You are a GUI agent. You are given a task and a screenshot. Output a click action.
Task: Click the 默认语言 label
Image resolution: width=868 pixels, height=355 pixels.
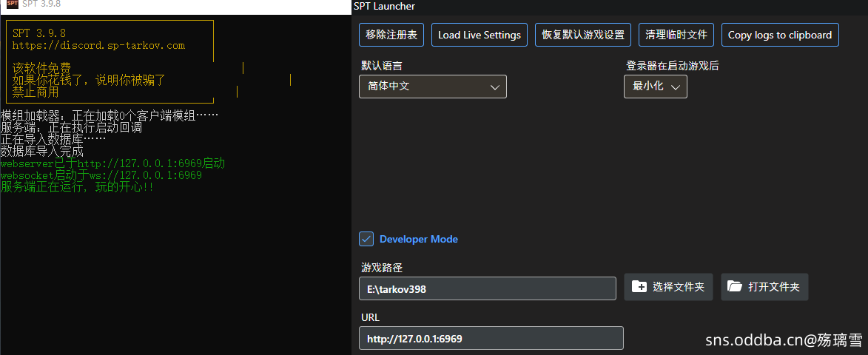point(381,66)
